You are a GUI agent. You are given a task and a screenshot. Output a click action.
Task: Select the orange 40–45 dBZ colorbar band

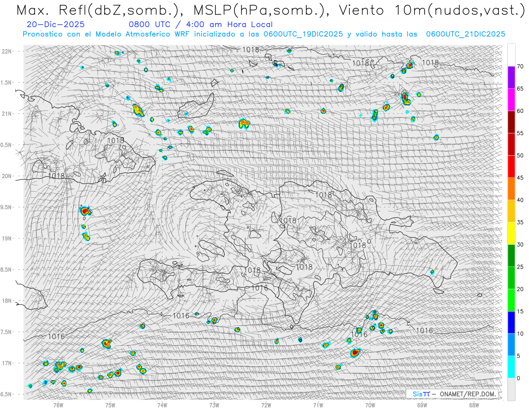[511, 189]
